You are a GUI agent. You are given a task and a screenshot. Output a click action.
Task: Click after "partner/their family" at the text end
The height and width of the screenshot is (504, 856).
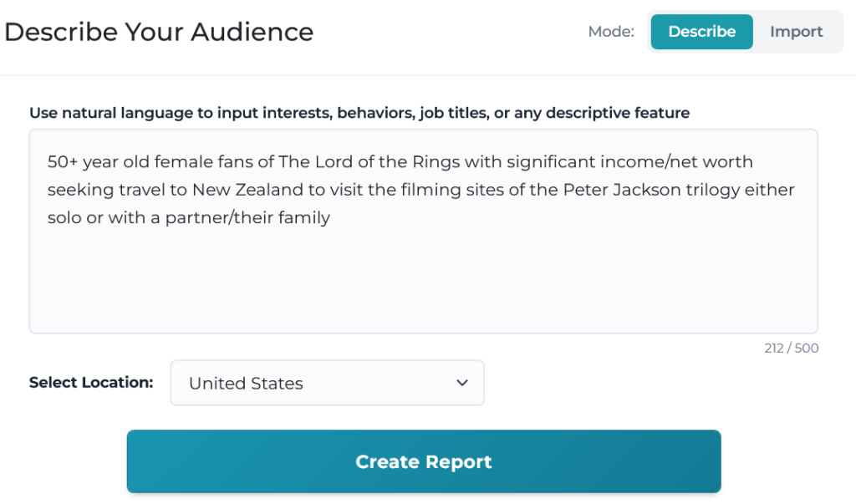[x=332, y=218]
